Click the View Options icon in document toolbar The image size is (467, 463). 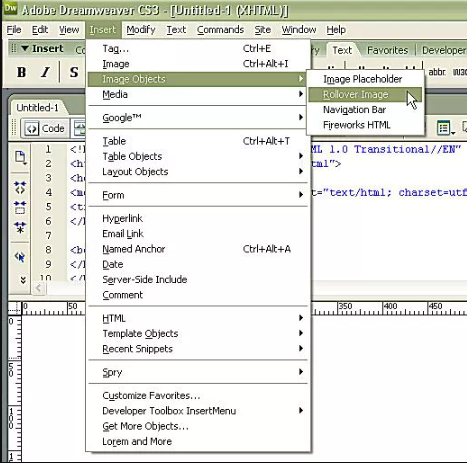(446, 128)
